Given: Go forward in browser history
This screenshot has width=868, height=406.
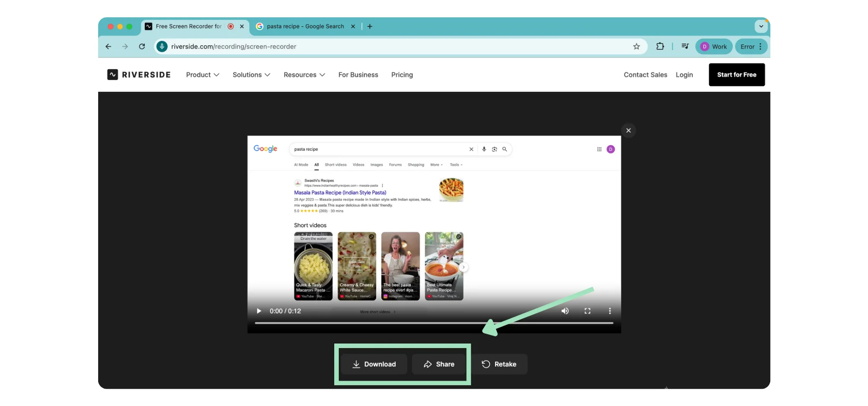Looking at the screenshot, I should tap(125, 46).
